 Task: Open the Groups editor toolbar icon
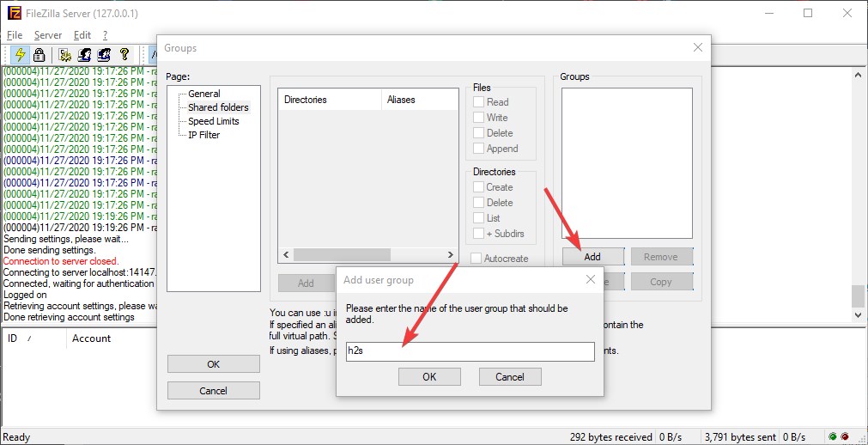point(104,54)
